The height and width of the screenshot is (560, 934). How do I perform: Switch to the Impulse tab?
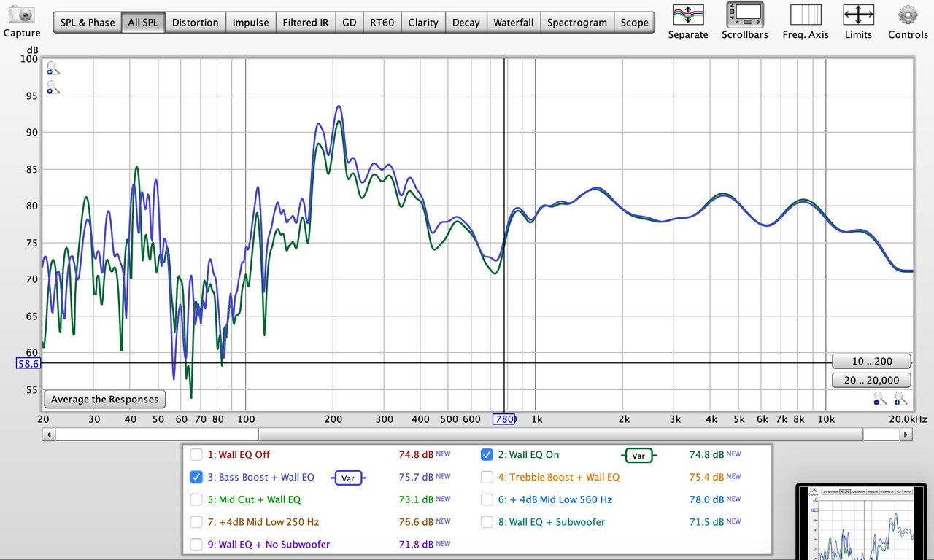(250, 23)
